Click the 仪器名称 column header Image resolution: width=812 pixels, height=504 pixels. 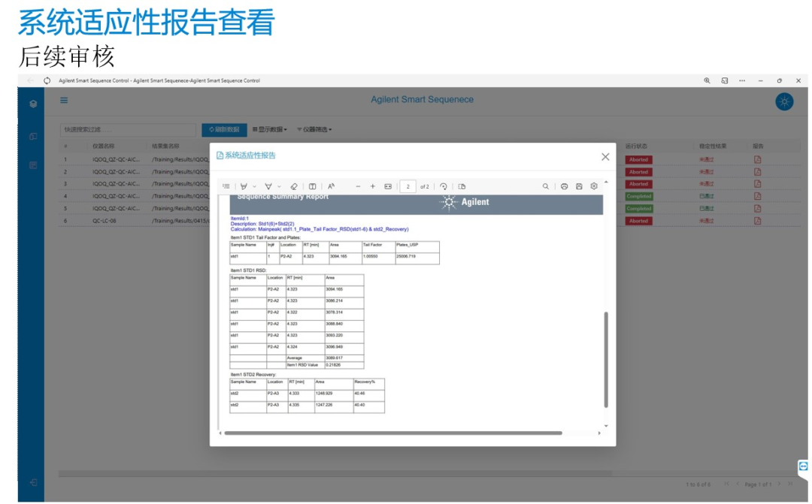coord(104,146)
